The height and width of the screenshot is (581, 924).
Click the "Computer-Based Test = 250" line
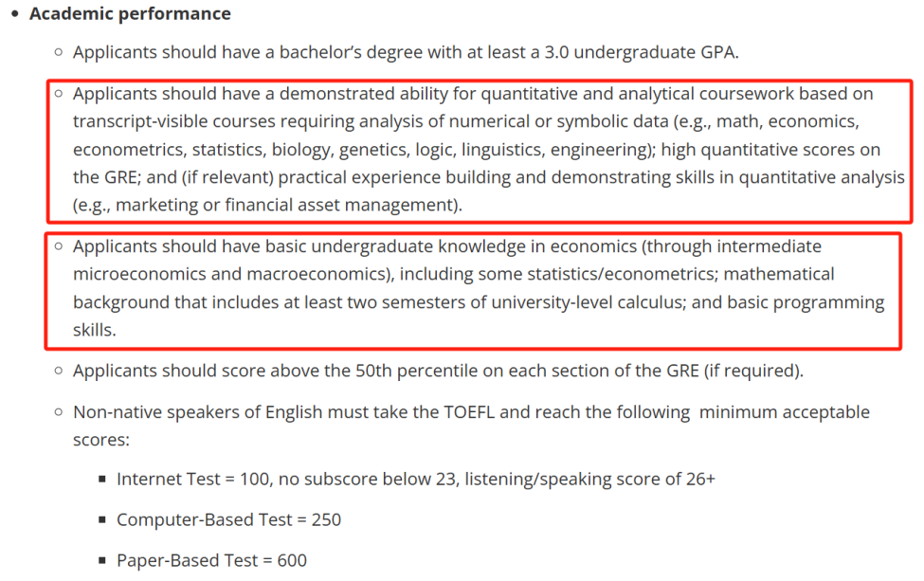(228, 519)
